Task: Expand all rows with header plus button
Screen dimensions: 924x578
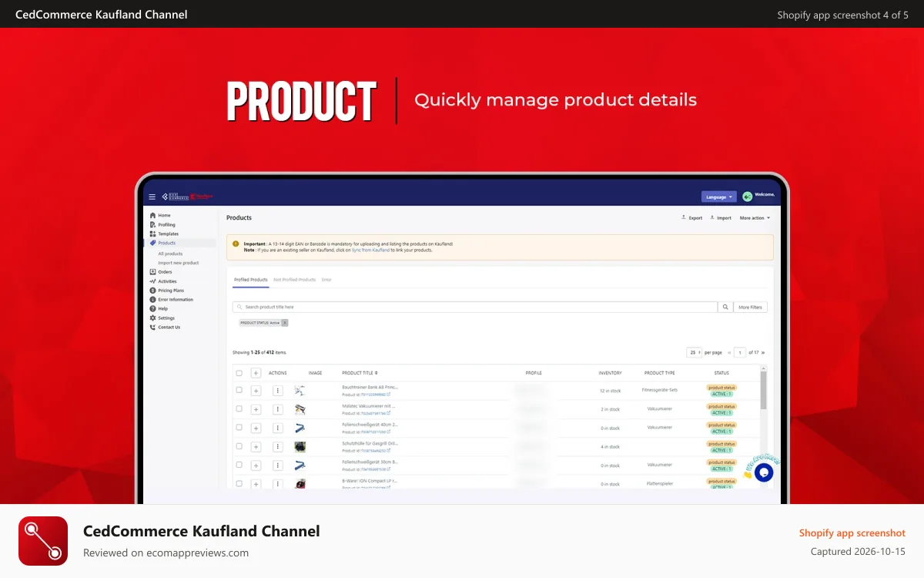Action: click(x=256, y=373)
